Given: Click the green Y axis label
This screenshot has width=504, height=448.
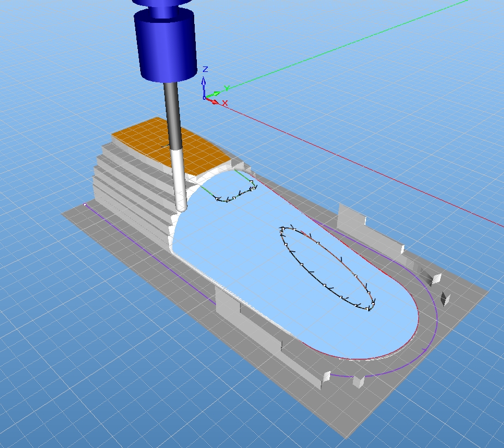Looking at the screenshot, I should [226, 88].
